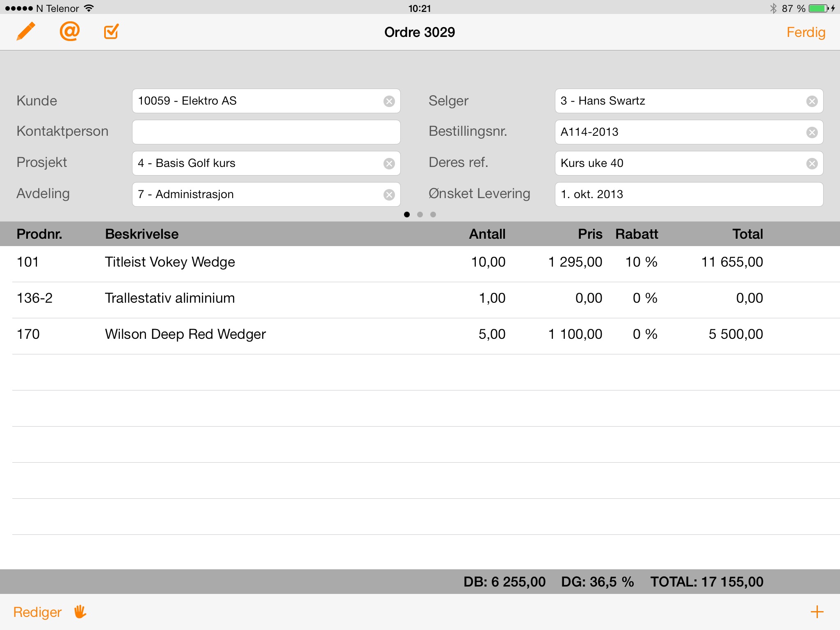Screen dimensions: 840x630
Task: Tap the Antall column header
Action: [487, 234]
